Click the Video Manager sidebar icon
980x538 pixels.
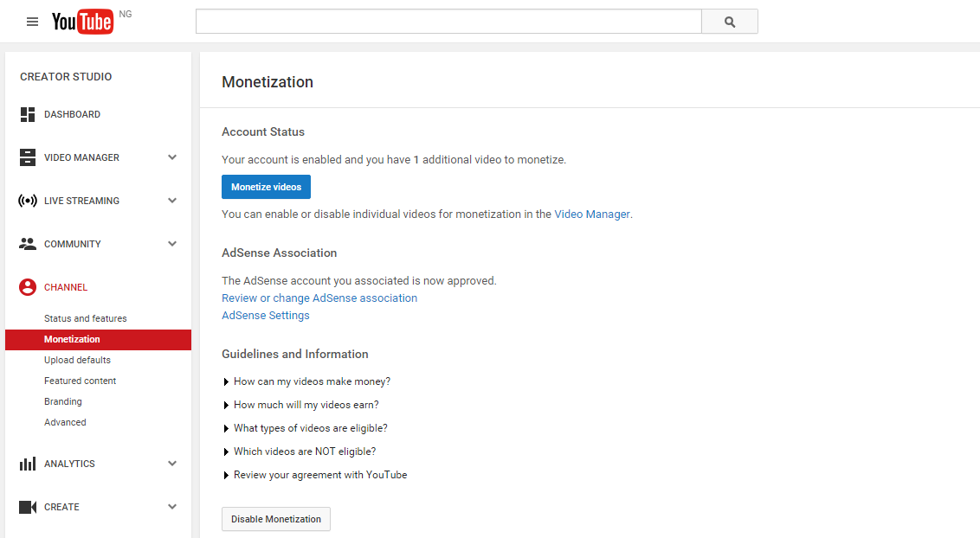coord(27,157)
